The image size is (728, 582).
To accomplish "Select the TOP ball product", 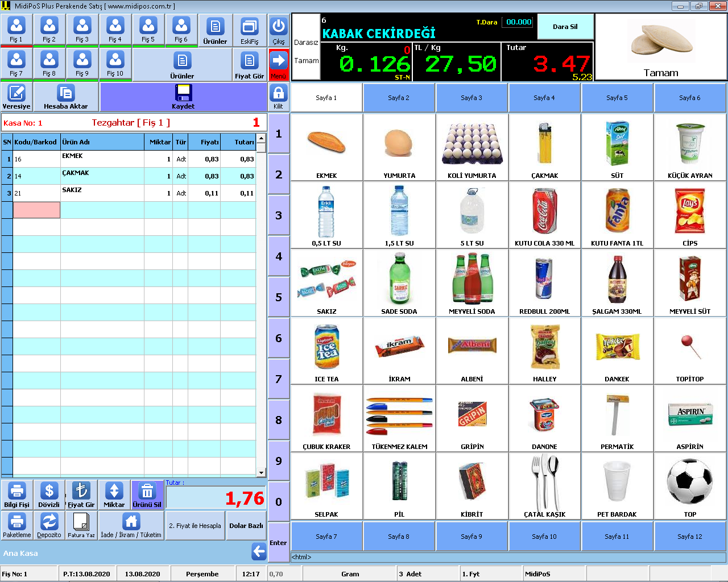I will 690,485.
